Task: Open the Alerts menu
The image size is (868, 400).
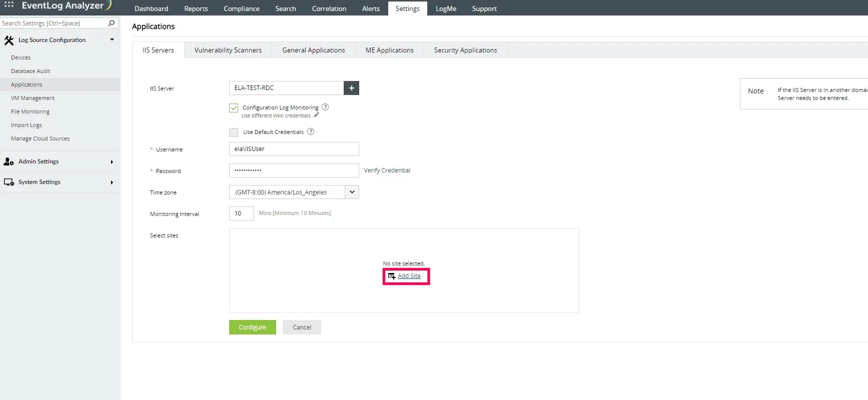Action: pos(371,8)
